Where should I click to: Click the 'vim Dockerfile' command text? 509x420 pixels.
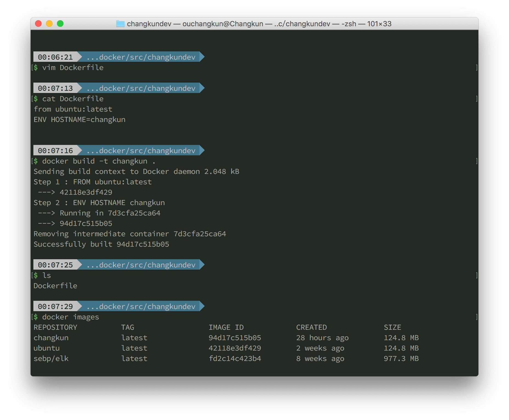pos(73,68)
